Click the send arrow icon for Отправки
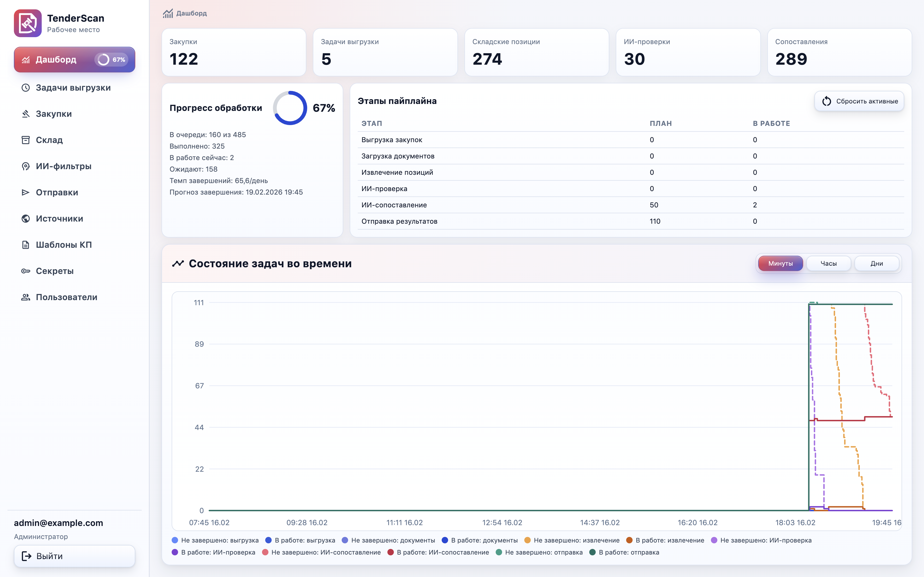The width and height of the screenshot is (924, 577). (x=25, y=192)
